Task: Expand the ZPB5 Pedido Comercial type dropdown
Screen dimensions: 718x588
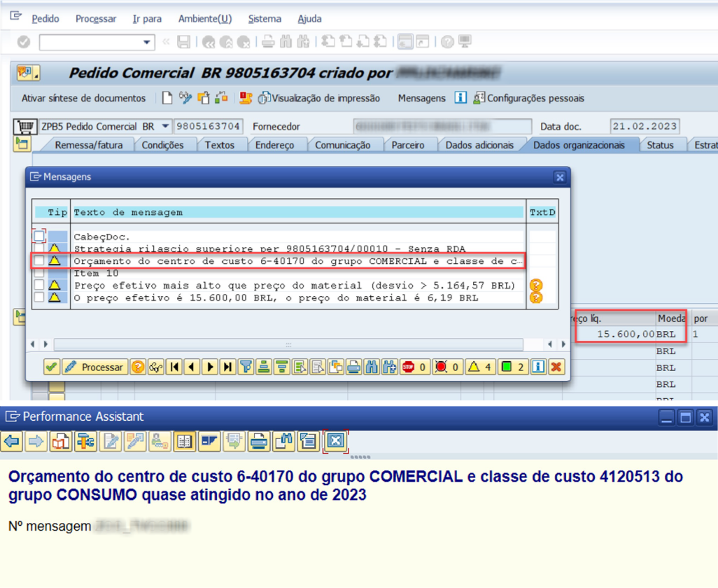Action: 165,127
